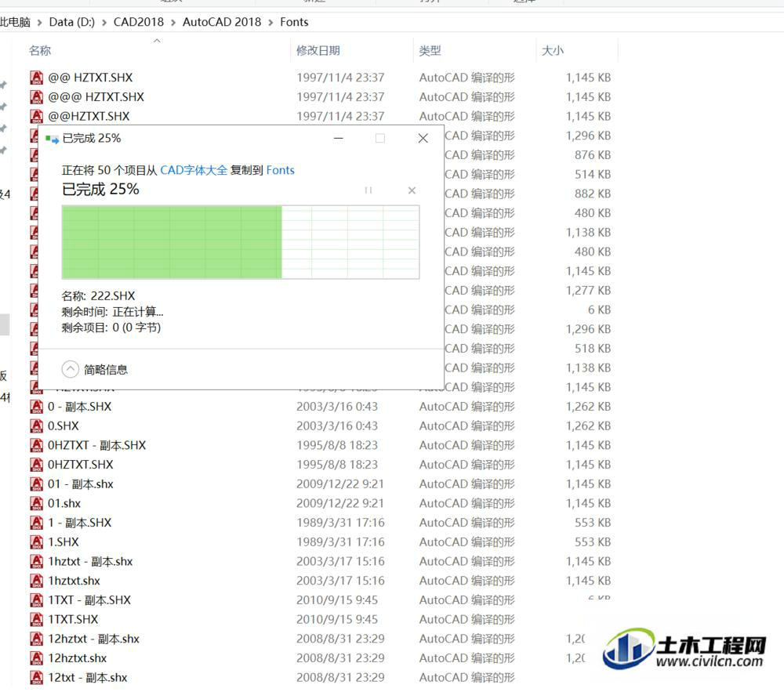The width and height of the screenshot is (784, 699).
Task: Select the file name 0 - 副本.SHX
Action: (x=79, y=407)
